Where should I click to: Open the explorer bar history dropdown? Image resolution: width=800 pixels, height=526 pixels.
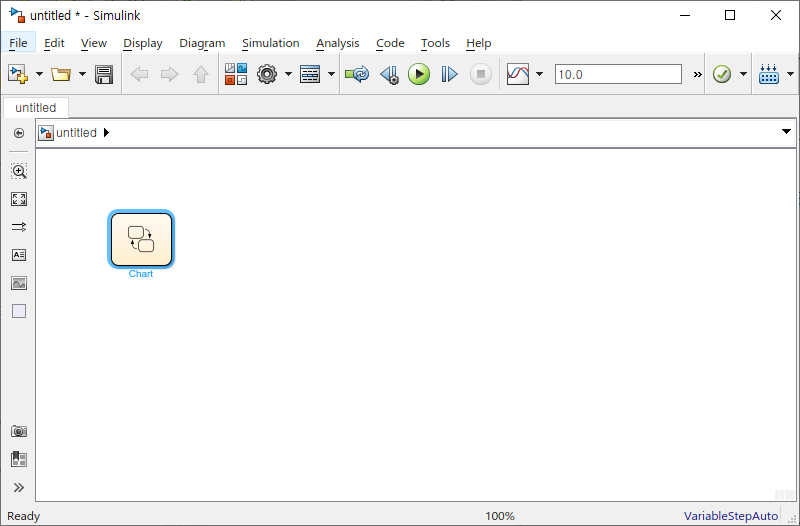pos(786,132)
